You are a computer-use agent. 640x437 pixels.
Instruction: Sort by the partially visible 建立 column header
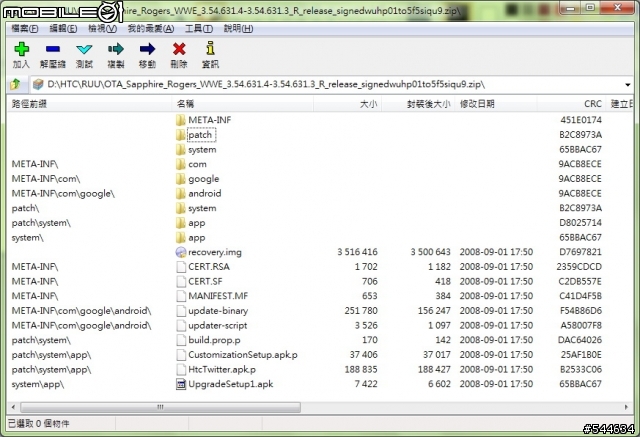click(x=621, y=104)
